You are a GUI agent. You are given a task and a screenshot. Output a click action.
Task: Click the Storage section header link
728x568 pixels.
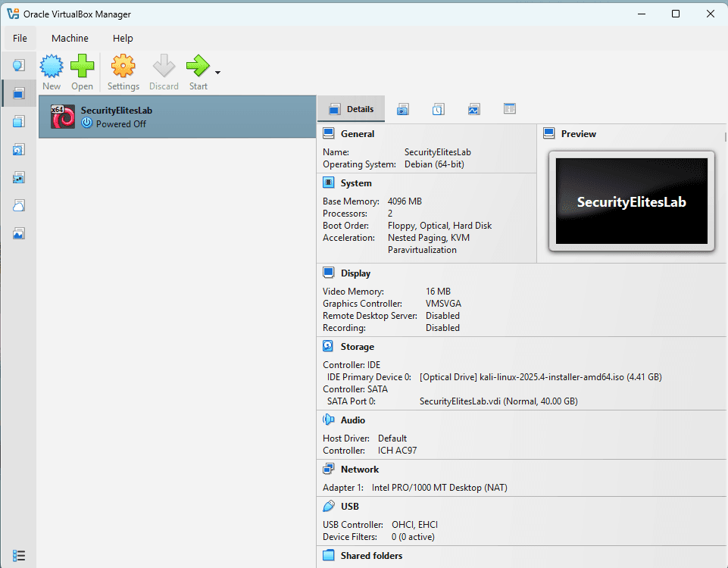click(x=357, y=347)
